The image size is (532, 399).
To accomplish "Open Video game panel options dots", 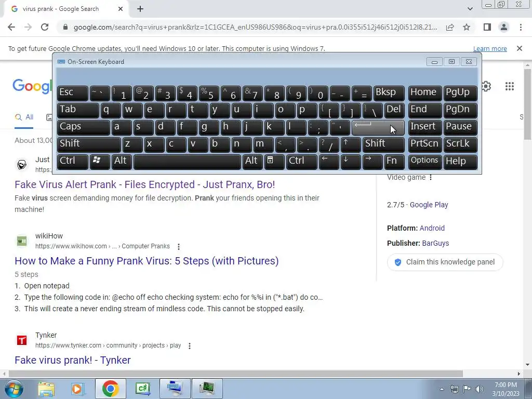I will coord(431,177).
